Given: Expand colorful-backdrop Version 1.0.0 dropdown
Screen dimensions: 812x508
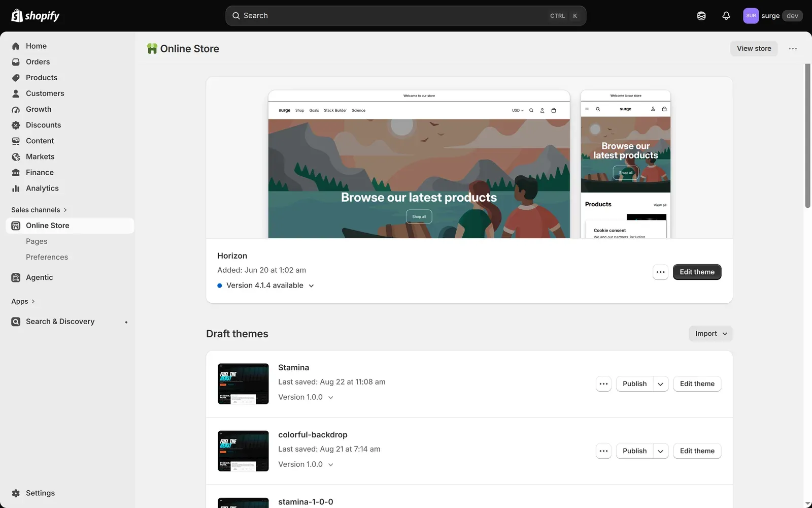Looking at the screenshot, I should pyautogui.click(x=306, y=464).
